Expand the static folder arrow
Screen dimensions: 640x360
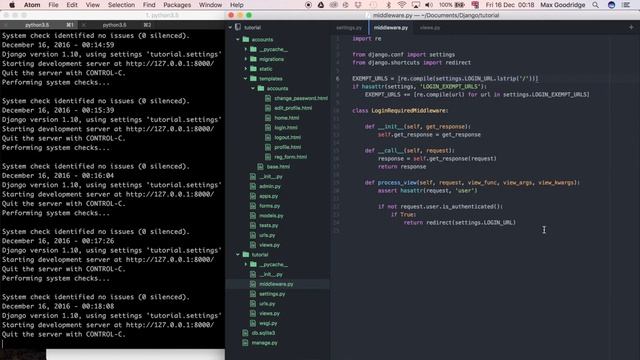[x=246, y=69]
